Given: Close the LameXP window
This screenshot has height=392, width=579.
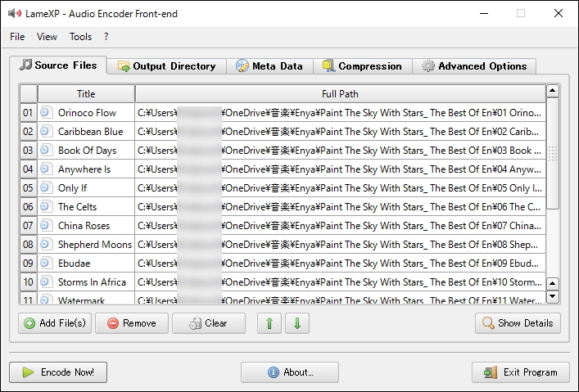Looking at the screenshot, I should pos(559,13).
